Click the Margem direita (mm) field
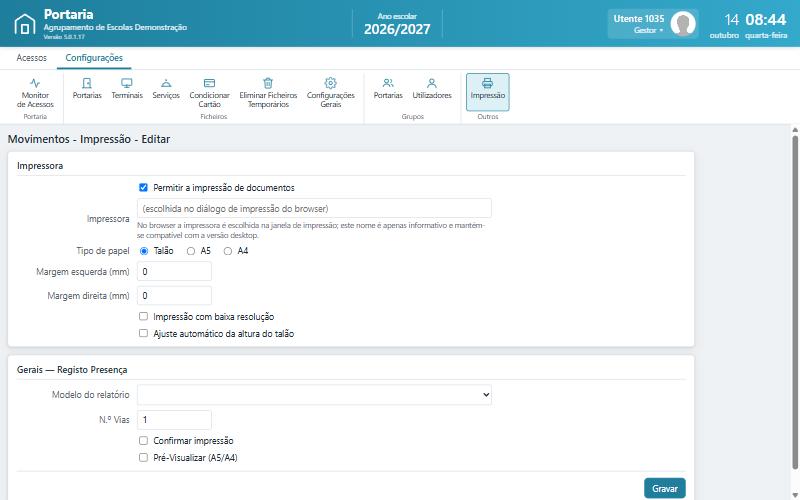 point(174,295)
